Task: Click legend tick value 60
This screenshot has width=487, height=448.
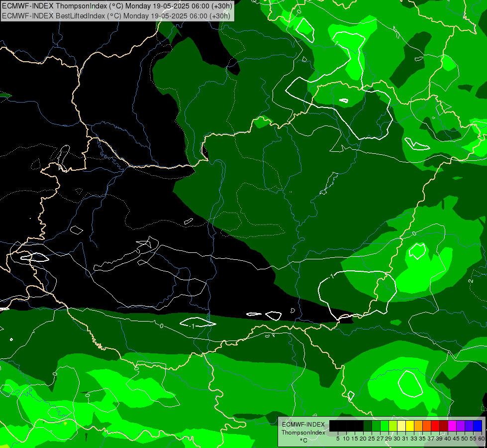Action: 482,439
